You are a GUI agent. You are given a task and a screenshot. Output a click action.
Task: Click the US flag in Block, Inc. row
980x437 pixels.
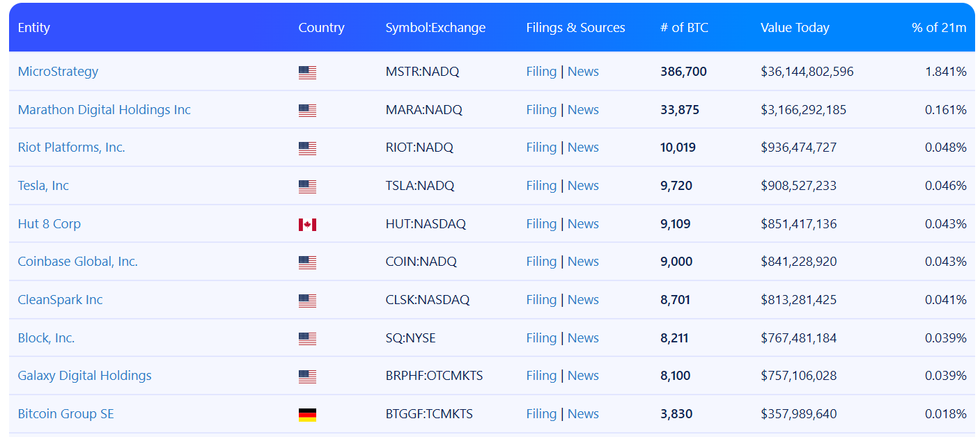[x=307, y=339]
